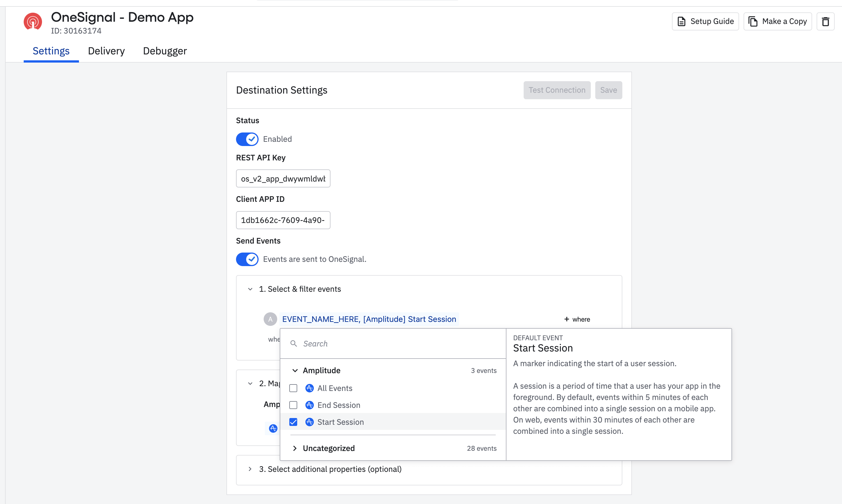Delete destination using trash icon
842x504 pixels.
tap(825, 21)
